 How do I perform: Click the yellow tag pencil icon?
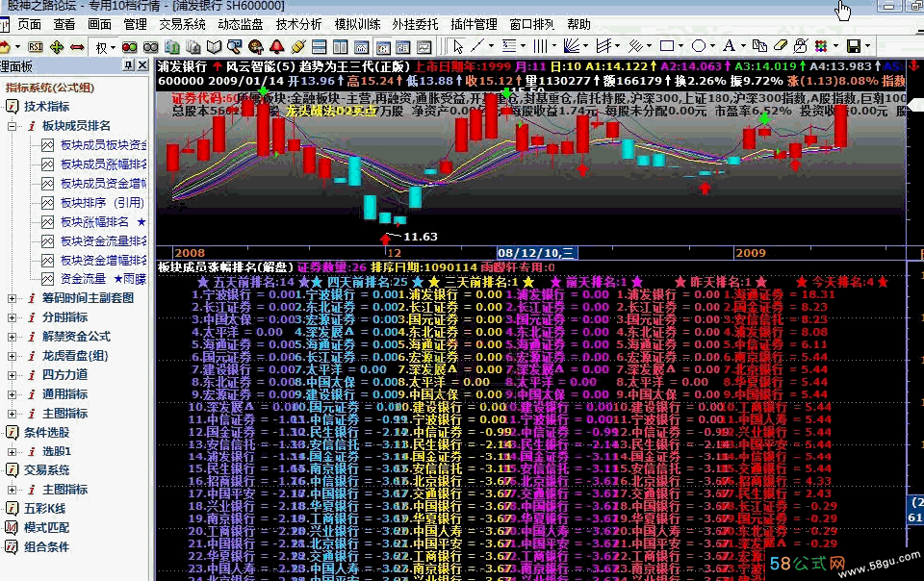click(x=297, y=46)
